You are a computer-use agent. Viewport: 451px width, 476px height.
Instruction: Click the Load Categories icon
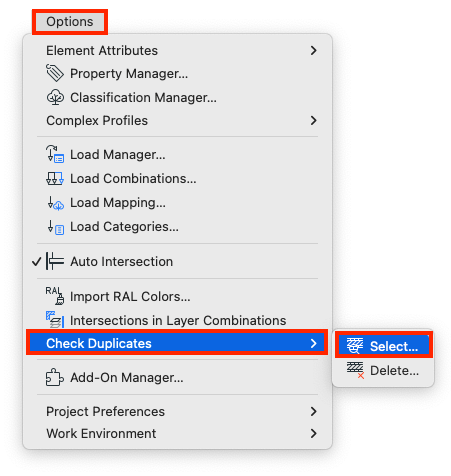coord(55,227)
